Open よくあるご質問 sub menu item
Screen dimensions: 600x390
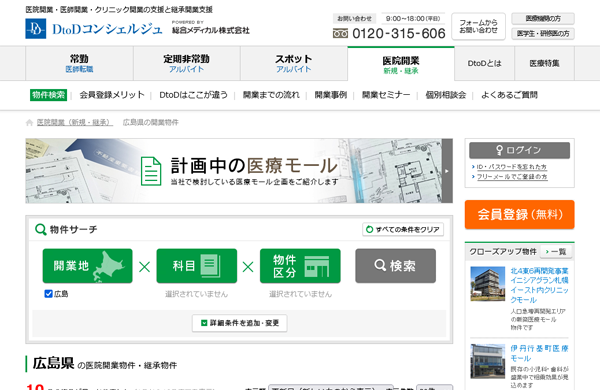click(x=509, y=95)
